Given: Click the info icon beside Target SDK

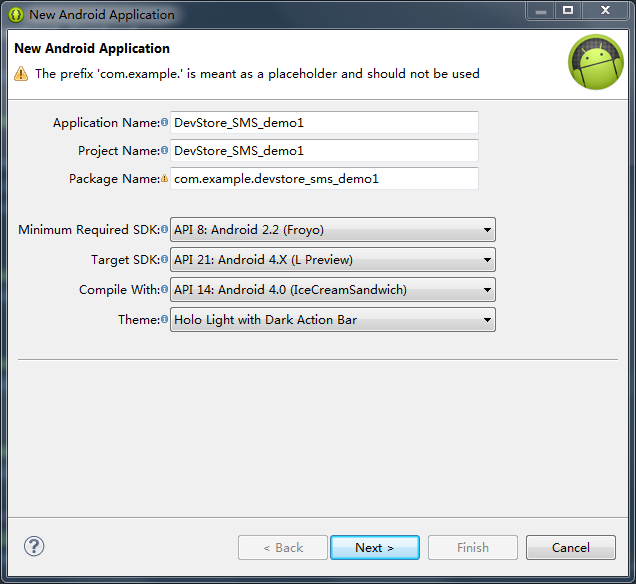Looking at the screenshot, I should [x=165, y=260].
